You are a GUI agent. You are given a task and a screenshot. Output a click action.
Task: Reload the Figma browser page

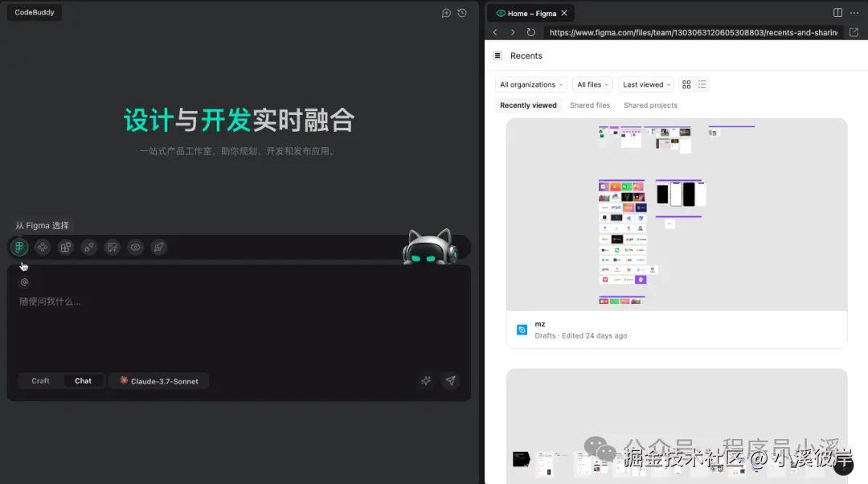531,32
